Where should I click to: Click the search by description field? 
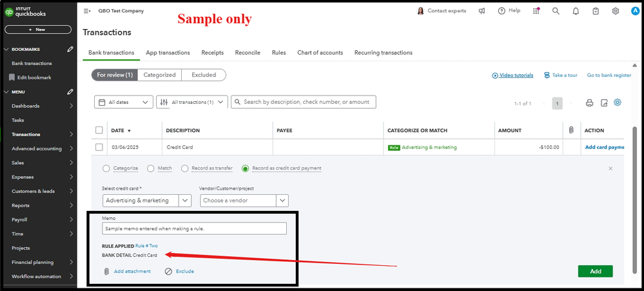tap(304, 102)
